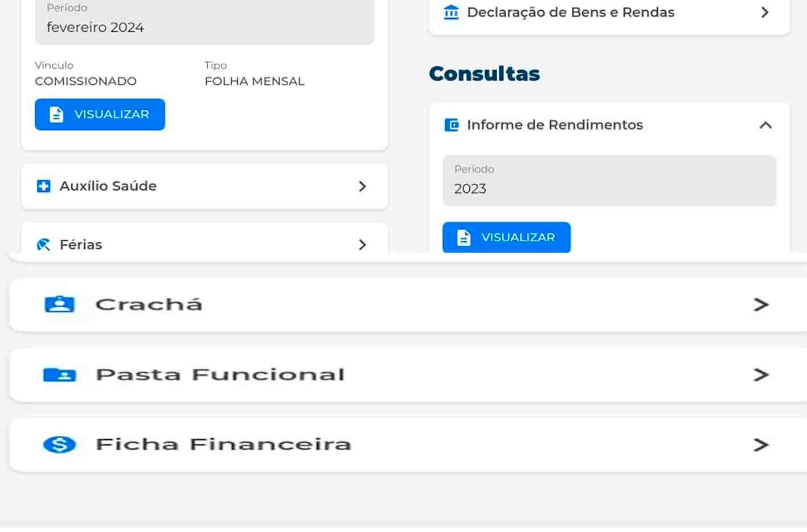The height and width of the screenshot is (532, 807).
Task: Expand Auxílio Saúde via its chevron
Action: click(x=362, y=186)
